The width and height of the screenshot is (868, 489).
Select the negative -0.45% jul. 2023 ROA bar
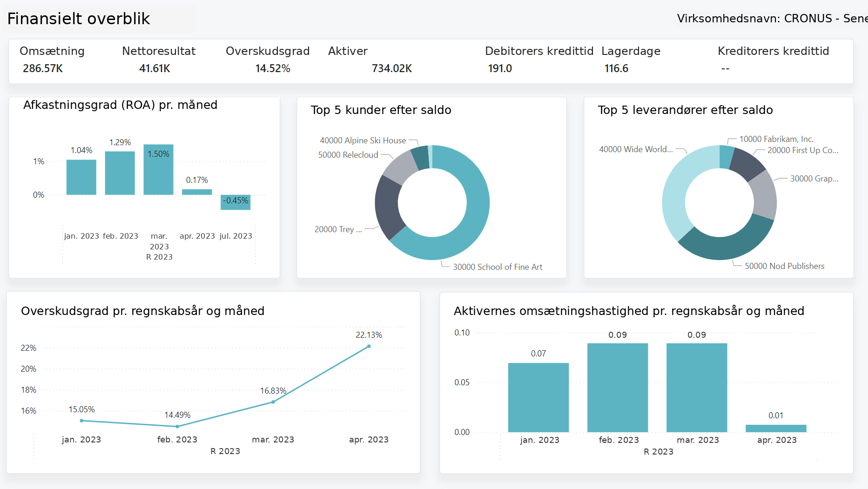tap(236, 202)
